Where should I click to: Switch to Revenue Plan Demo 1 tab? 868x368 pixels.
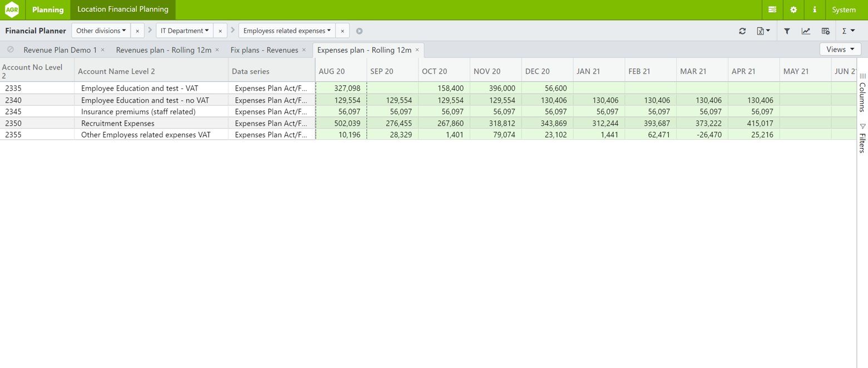coord(60,50)
